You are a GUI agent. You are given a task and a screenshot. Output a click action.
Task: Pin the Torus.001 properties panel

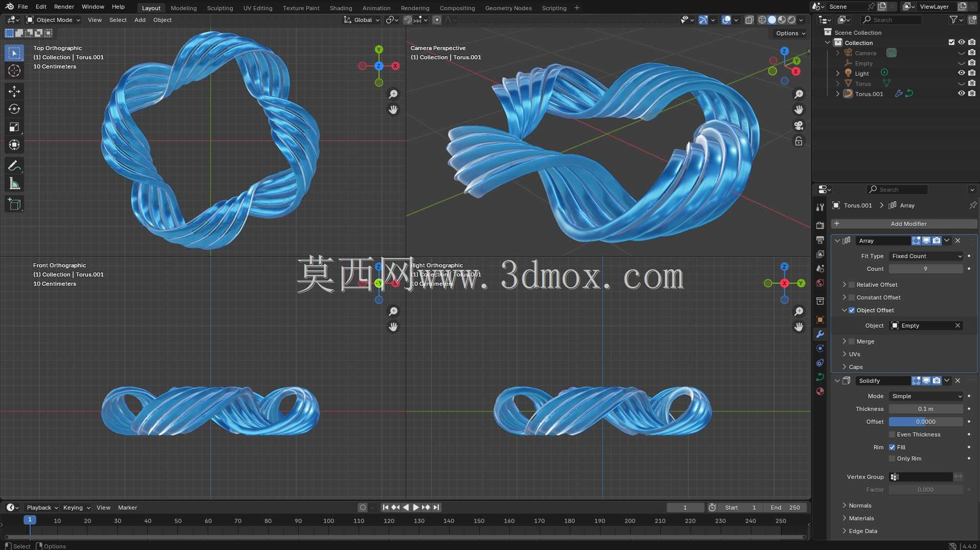[x=972, y=205]
